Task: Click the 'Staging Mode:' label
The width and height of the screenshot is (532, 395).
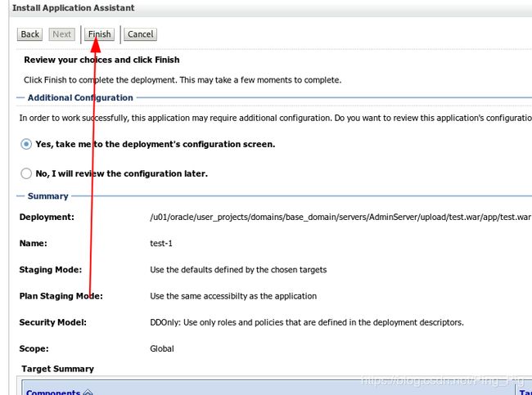Action: [51, 270]
